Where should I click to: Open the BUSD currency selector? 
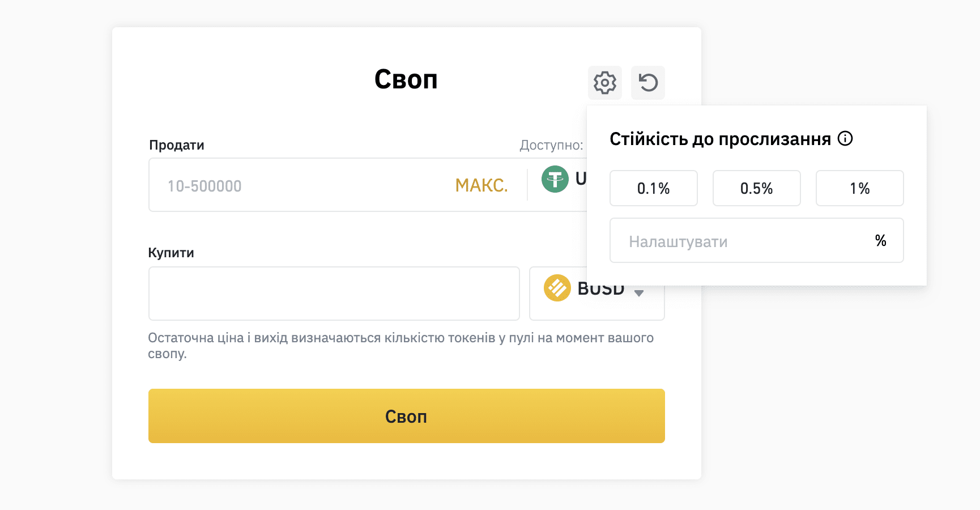click(x=597, y=294)
